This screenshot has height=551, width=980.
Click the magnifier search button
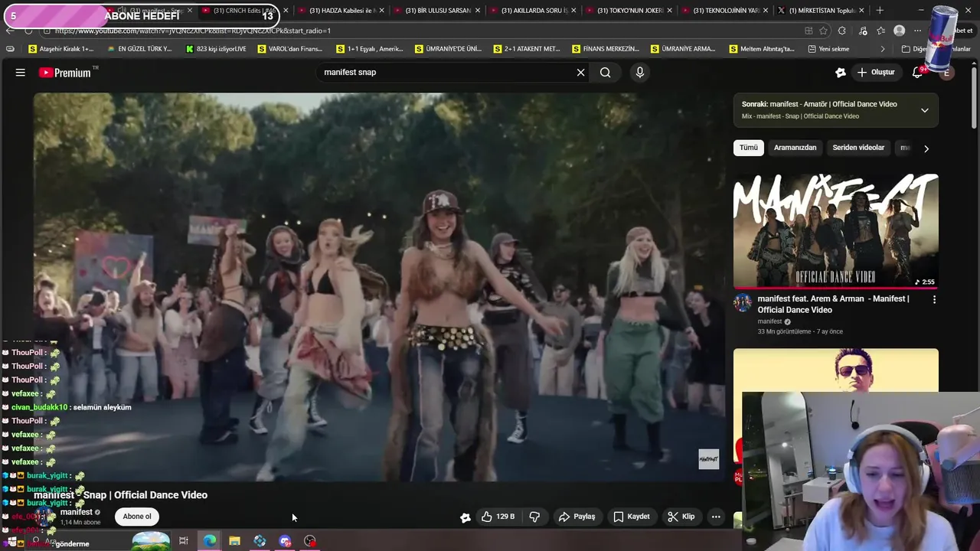pyautogui.click(x=606, y=73)
